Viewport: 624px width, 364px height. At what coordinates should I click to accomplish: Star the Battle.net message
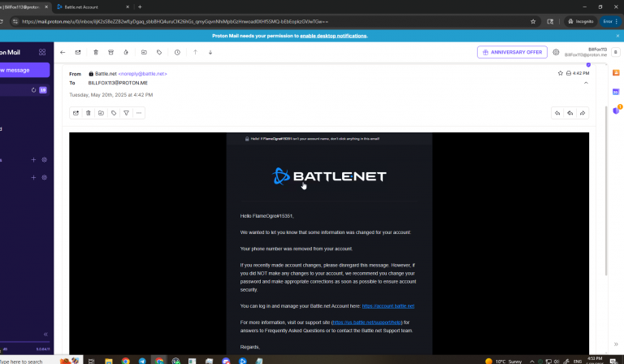(x=561, y=73)
